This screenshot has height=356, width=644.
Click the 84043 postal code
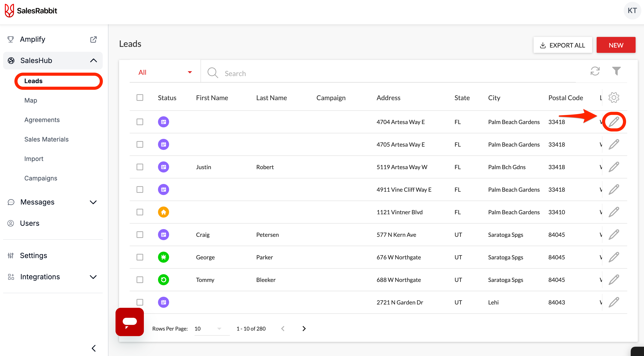coord(557,302)
